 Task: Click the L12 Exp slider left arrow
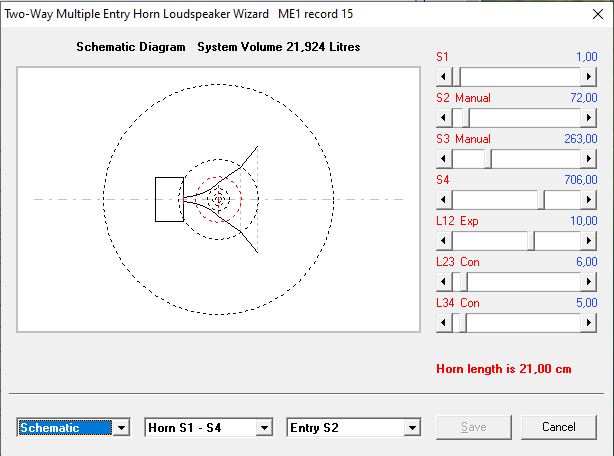coord(444,241)
